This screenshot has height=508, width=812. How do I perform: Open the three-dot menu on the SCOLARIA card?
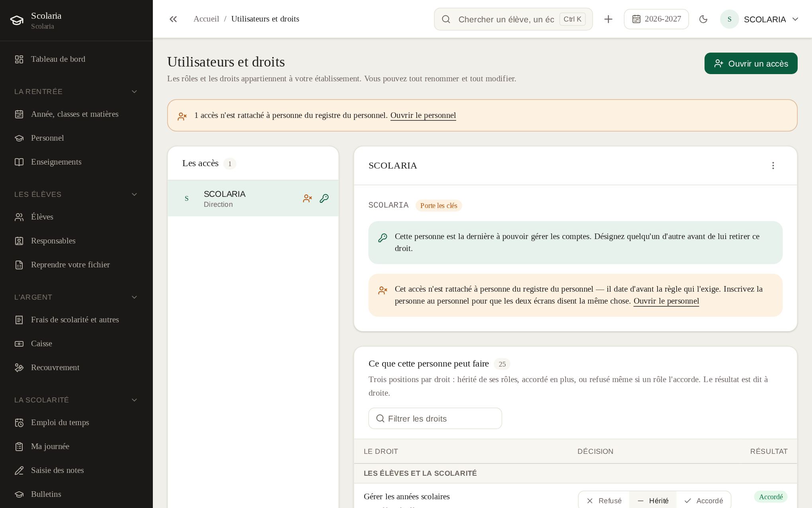click(773, 166)
